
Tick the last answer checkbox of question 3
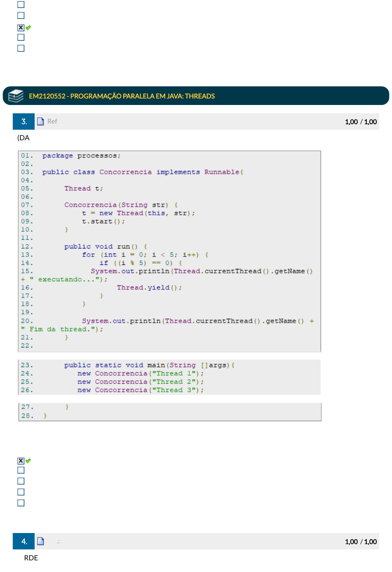[21, 503]
